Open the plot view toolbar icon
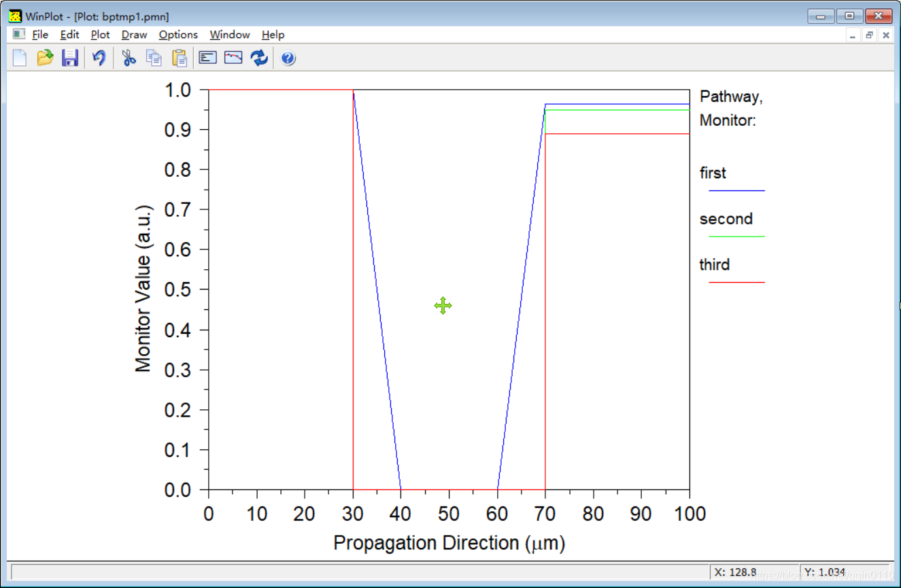Image resolution: width=901 pixels, height=588 pixels. click(x=233, y=58)
